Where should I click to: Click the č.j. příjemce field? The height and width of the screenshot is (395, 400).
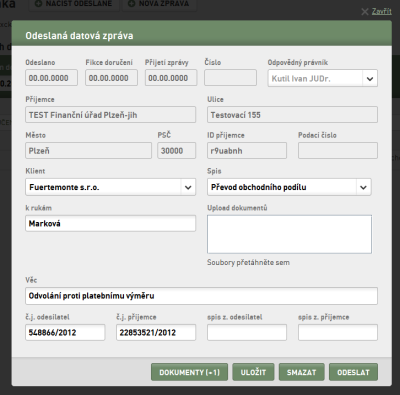click(156, 332)
